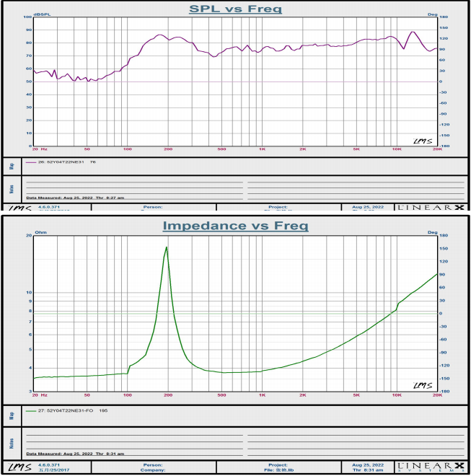The image size is (471, 476).
Task: Click the Data Measured 8:31 am note line
Action: click(75, 454)
